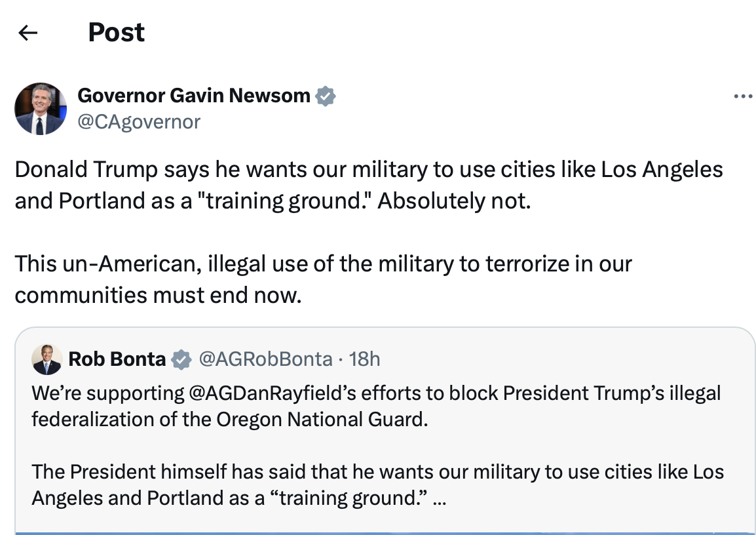Viewport: 756px width, 535px height.
Task: Click the 18h timestamp
Action: [x=365, y=359]
